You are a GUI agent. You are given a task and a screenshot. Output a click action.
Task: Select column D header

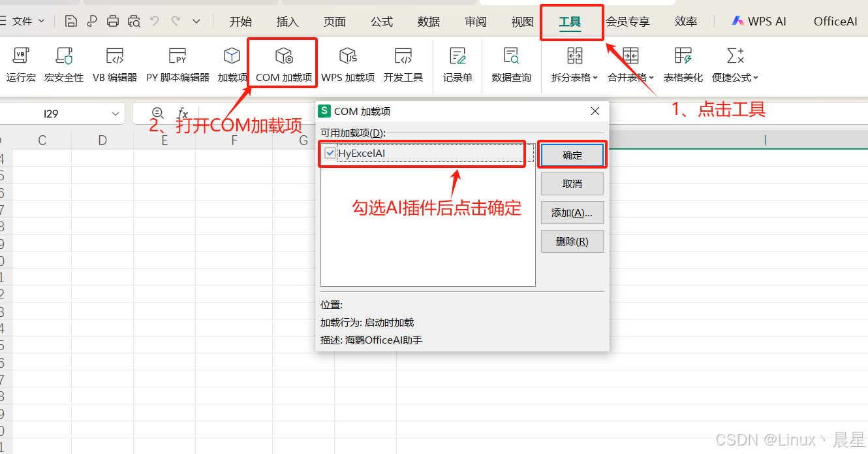coord(102,140)
